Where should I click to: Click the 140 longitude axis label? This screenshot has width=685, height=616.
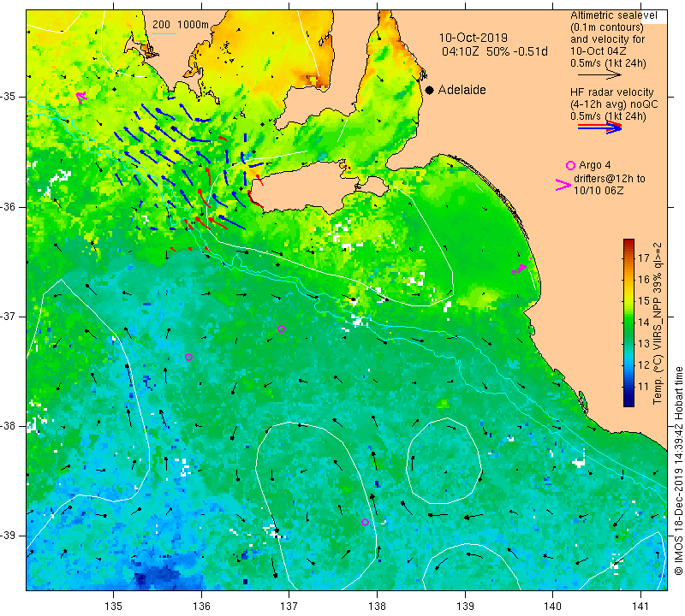coord(552,607)
